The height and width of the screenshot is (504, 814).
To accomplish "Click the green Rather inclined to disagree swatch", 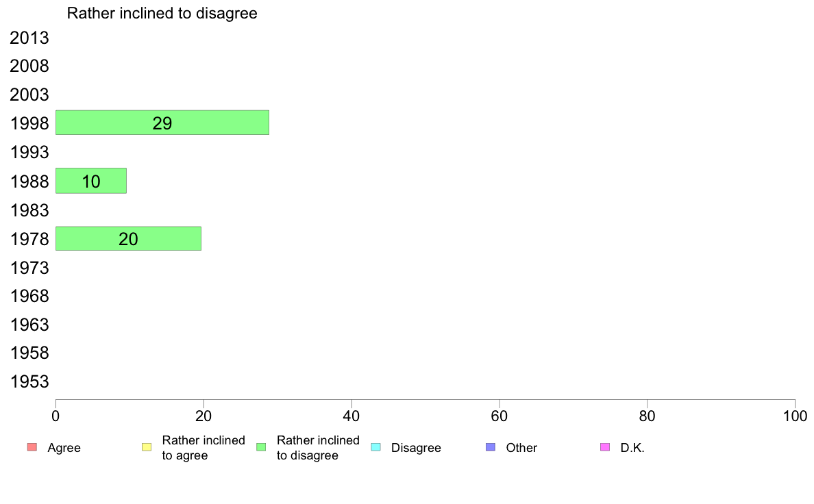I will 261,447.
